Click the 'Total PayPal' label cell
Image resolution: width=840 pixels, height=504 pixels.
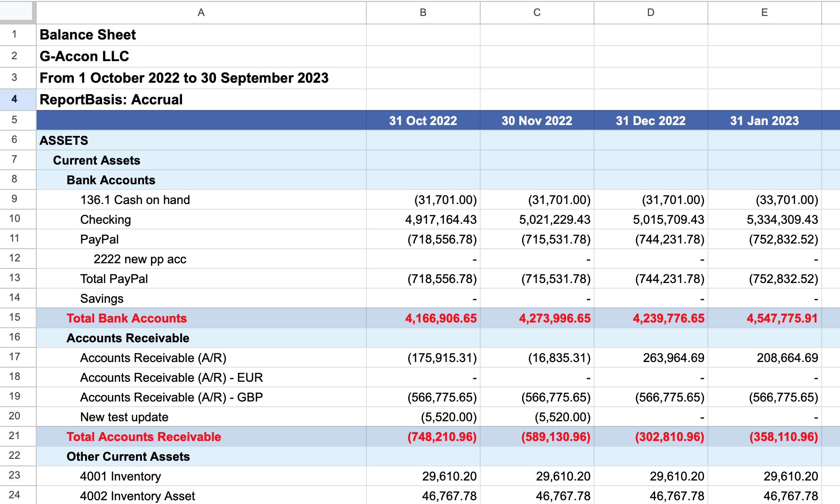point(201,279)
